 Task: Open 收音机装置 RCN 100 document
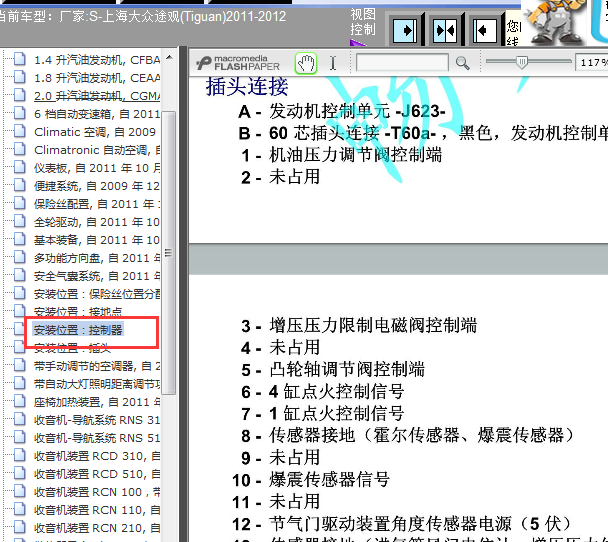click(x=97, y=492)
